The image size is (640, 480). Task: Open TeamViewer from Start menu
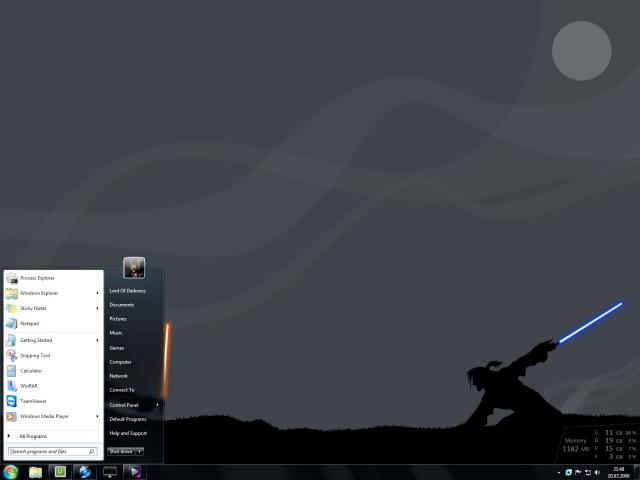tap(53, 401)
